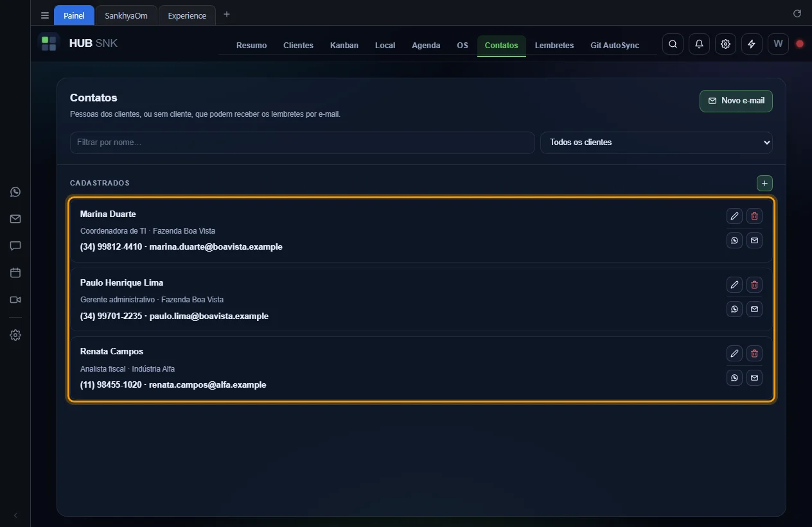Send an e-mail to Paulo Henrique Lima

click(755, 309)
